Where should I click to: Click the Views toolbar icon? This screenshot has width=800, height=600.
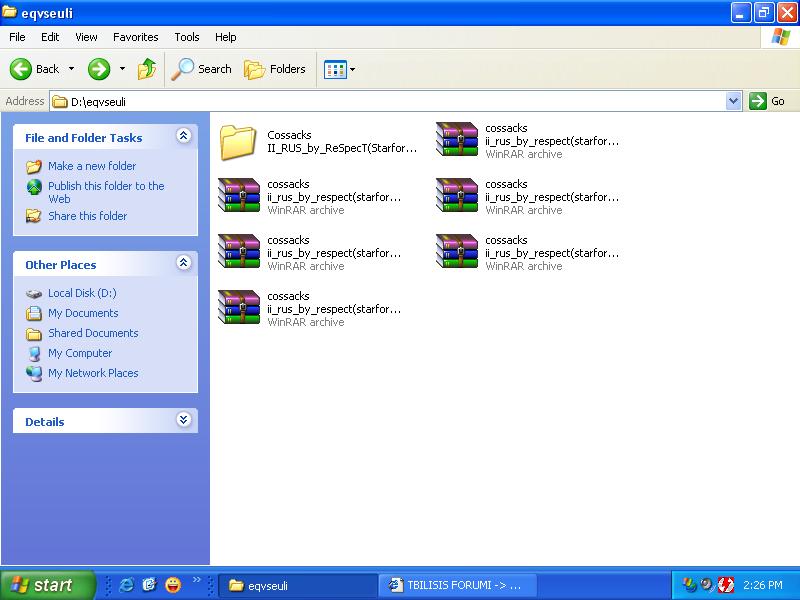335,69
